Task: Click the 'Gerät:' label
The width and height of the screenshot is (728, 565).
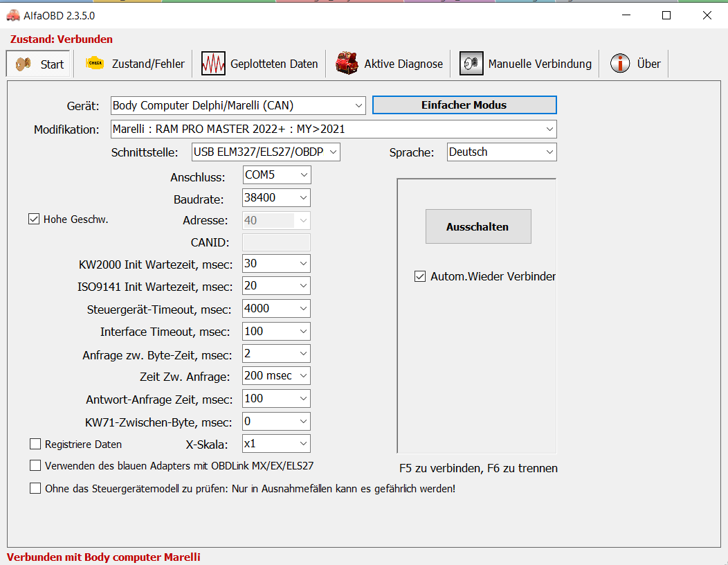Action: pos(83,106)
